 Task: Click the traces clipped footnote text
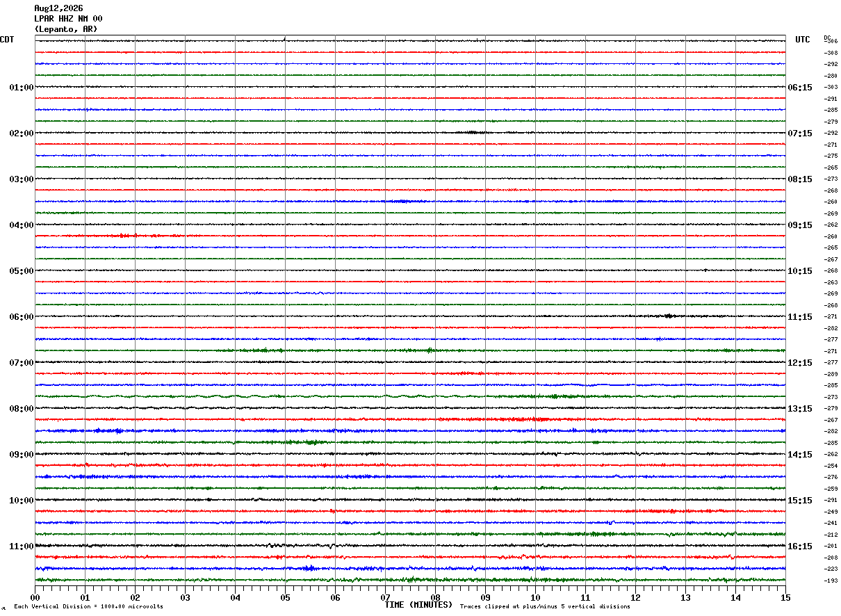click(x=545, y=607)
